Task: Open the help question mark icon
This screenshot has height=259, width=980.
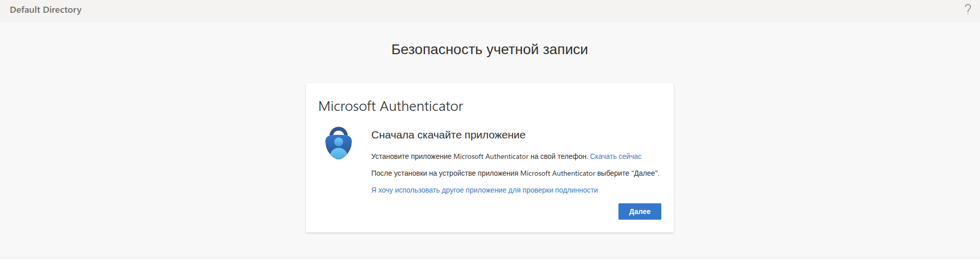Action: coord(967,10)
